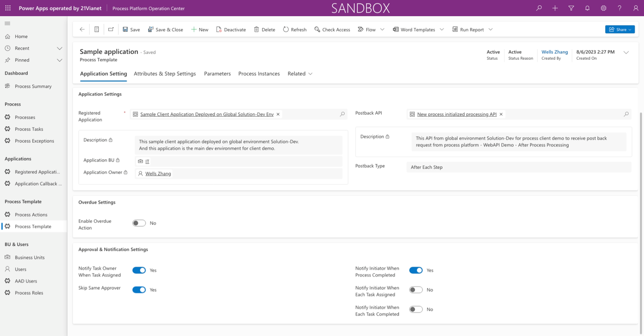The height and width of the screenshot is (336, 644).
Task: Click the Save & Close button
Action: point(165,29)
